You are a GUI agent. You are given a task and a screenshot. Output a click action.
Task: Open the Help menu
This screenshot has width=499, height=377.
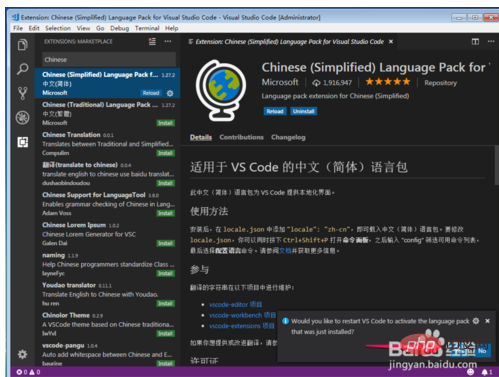(172, 28)
